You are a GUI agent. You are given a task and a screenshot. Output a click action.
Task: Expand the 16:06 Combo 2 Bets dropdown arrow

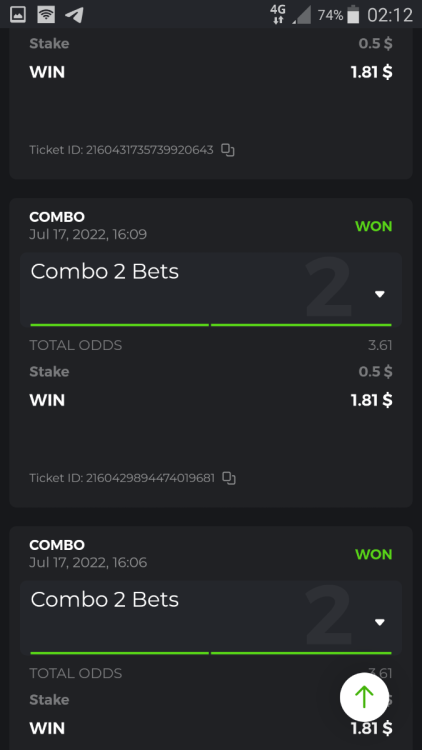tap(380, 622)
